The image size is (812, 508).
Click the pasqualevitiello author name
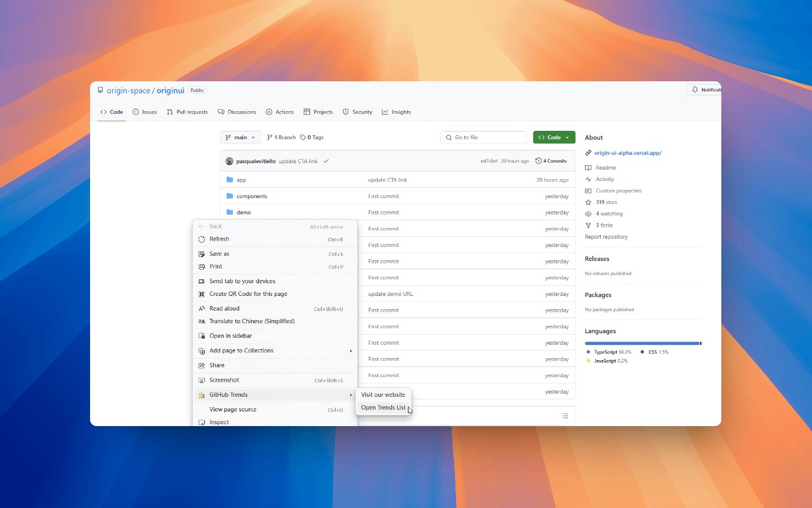[x=256, y=161]
